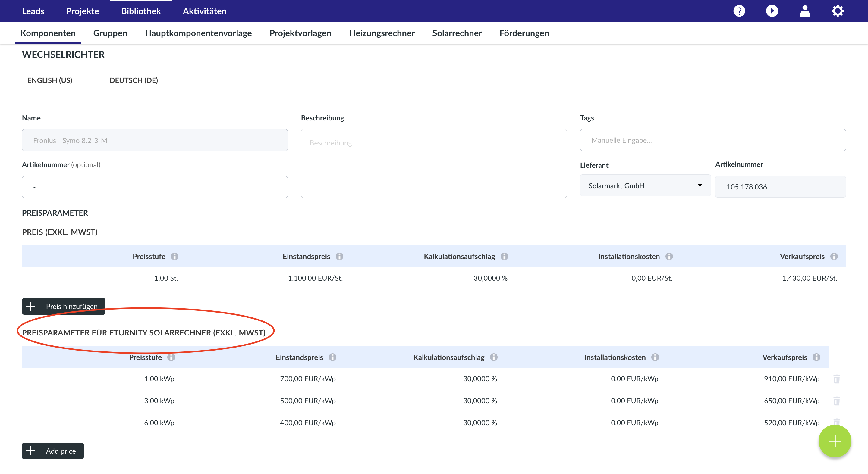
Task: Select the Deutsch (DE) language tab
Action: point(134,80)
